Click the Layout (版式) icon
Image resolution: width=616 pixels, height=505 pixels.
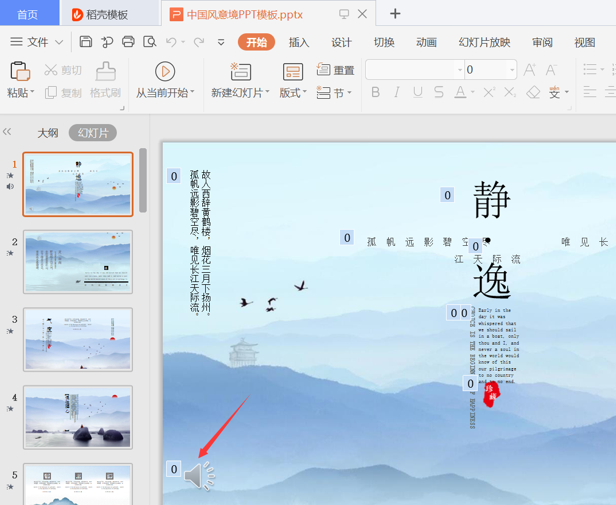tap(293, 72)
